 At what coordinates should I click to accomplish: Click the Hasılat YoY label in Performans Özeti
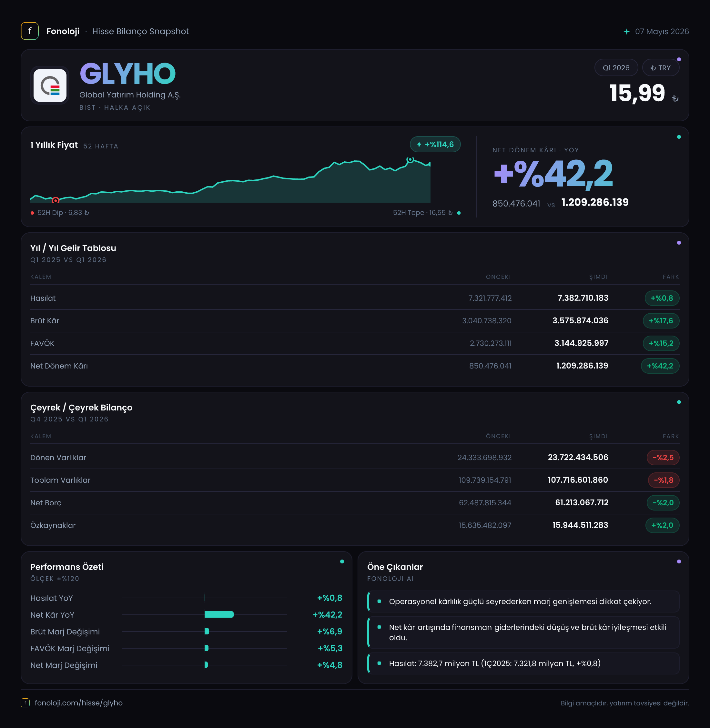tap(51, 598)
